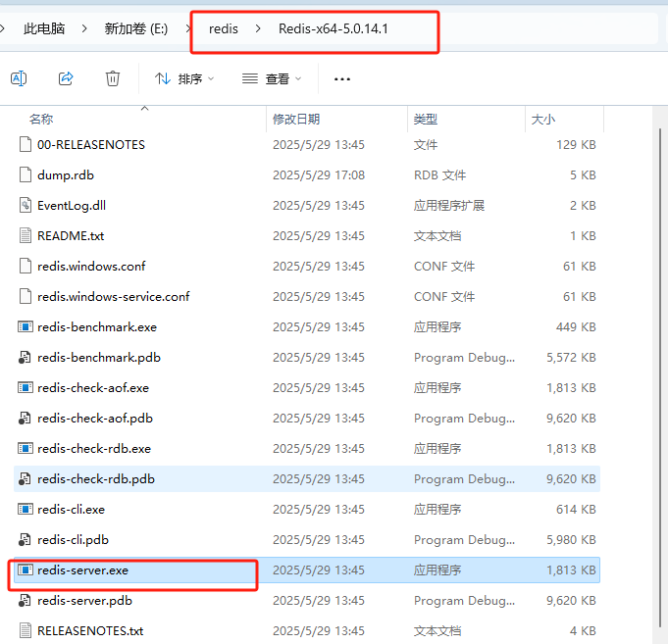This screenshot has width=668, height=644.
Task: Click the 5,980 KB size cell
Action: coord(571,540)
